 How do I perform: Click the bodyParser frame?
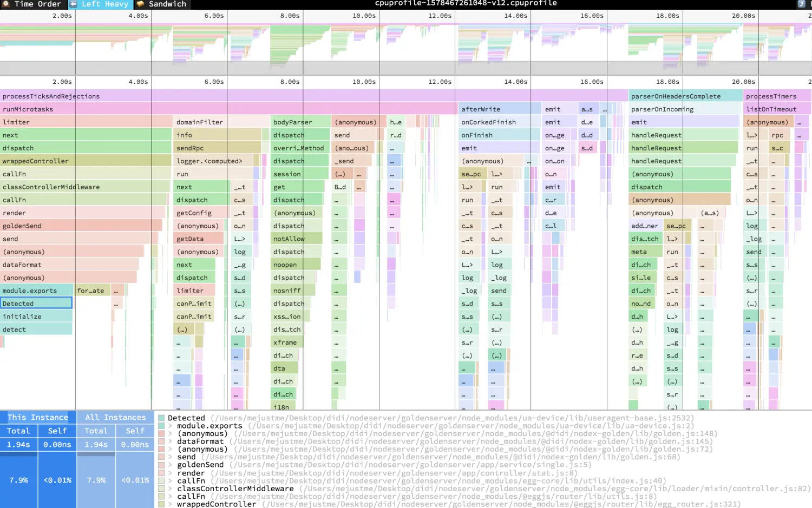(300, 122)
